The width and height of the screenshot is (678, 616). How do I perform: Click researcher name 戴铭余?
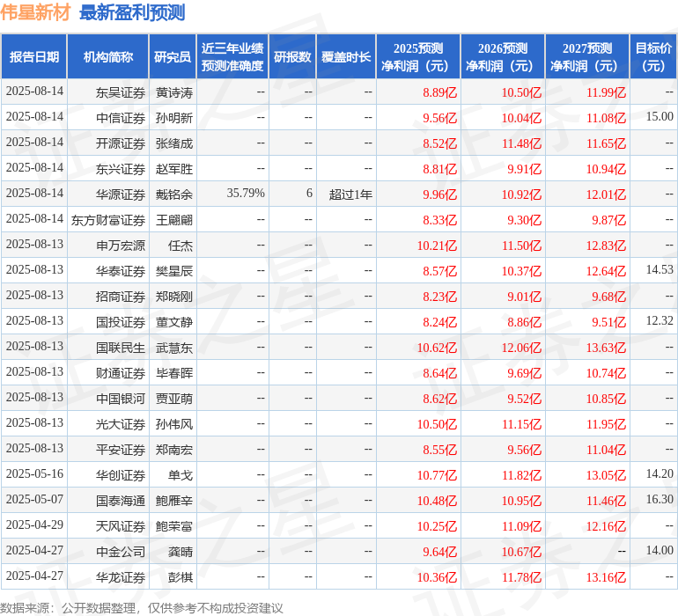click(173, 194)
